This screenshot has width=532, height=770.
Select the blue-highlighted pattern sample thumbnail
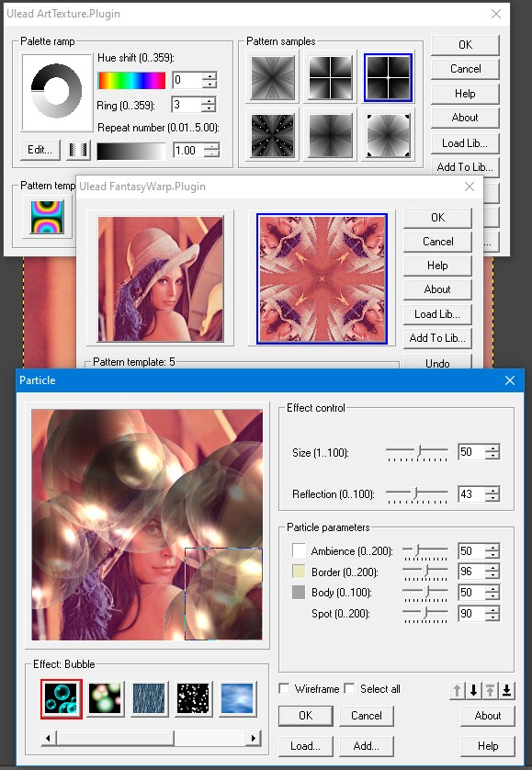388,77
